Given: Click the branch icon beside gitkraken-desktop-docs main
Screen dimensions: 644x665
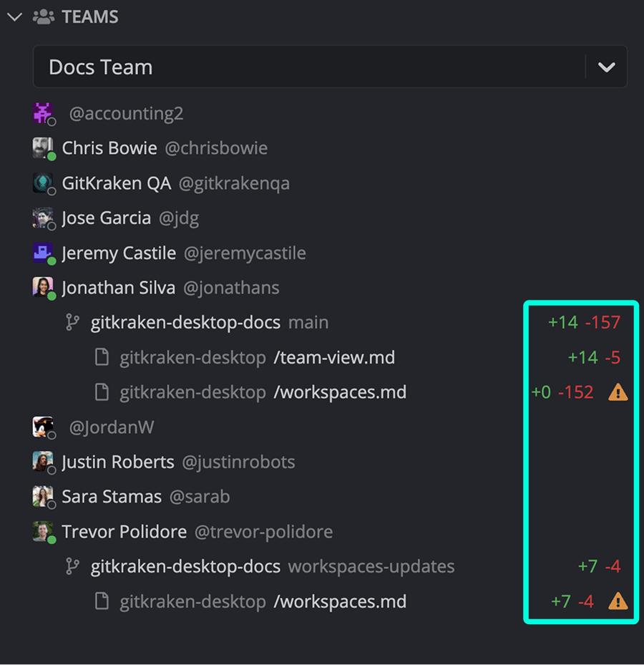Looking at the screenshot, I should pos(72,322).
